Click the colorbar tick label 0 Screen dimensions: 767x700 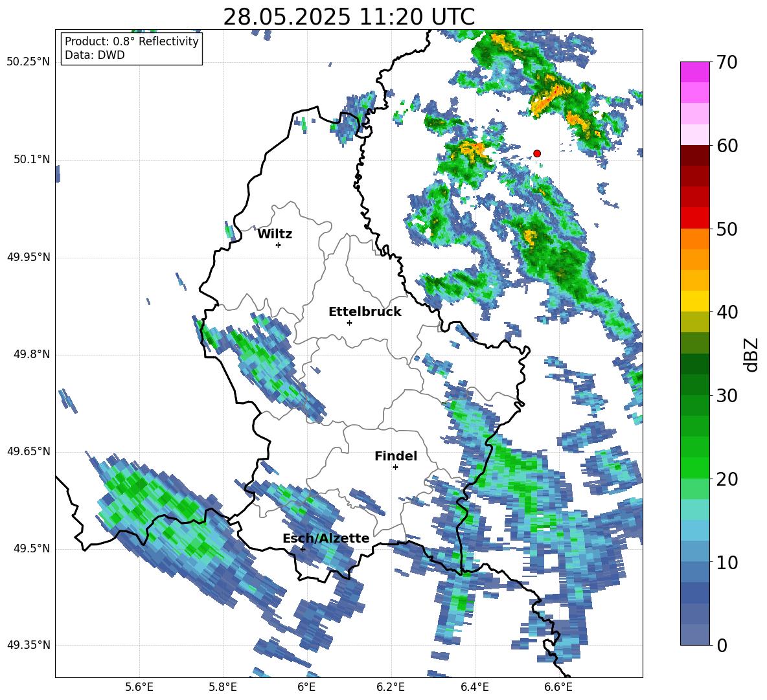tap(722, 646)
